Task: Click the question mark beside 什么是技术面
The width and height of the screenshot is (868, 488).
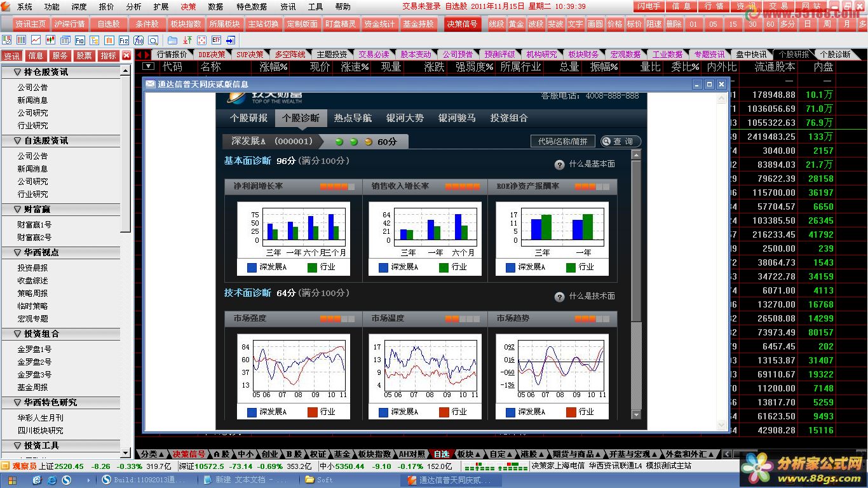Action: click(x=560, y=297)
